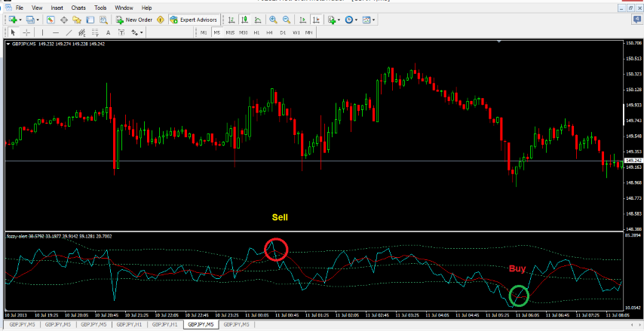The height and width of the screenshot is (331, 644).
Task: Open the Insert menu
Action: pos(57,8)
